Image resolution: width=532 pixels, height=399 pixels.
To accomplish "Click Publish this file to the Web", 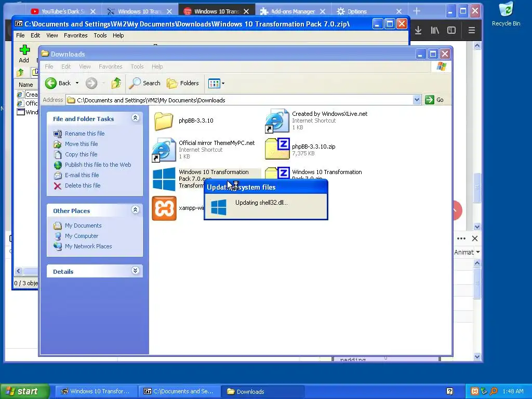I will click(x=98, y=165).
